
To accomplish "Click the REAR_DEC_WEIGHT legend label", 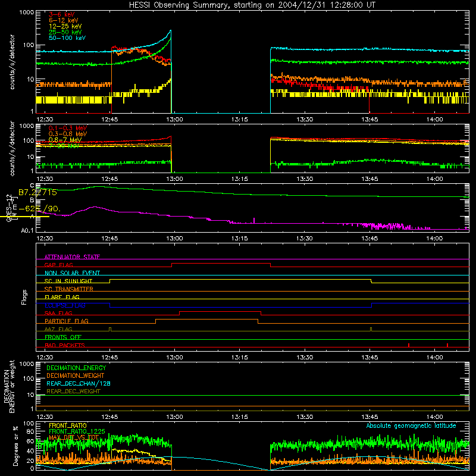I will (73, 392).
